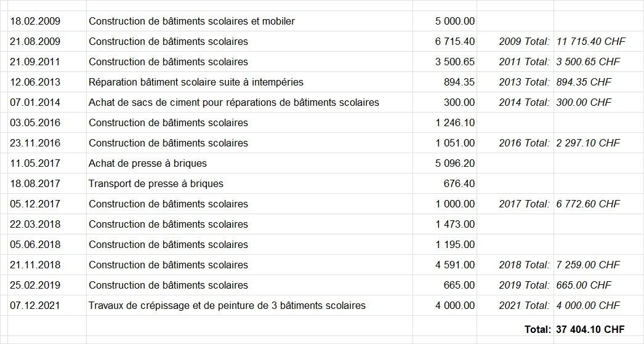This screenshot has height=344, width=644.
Task: Select the date cell 21.11.2018
Action: (x=35, y=265)
